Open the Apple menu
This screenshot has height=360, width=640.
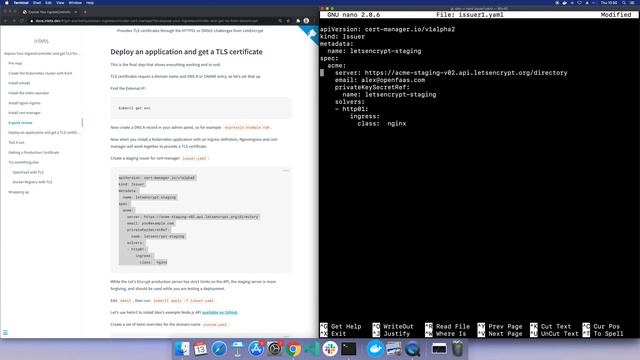tap(7, 2)
